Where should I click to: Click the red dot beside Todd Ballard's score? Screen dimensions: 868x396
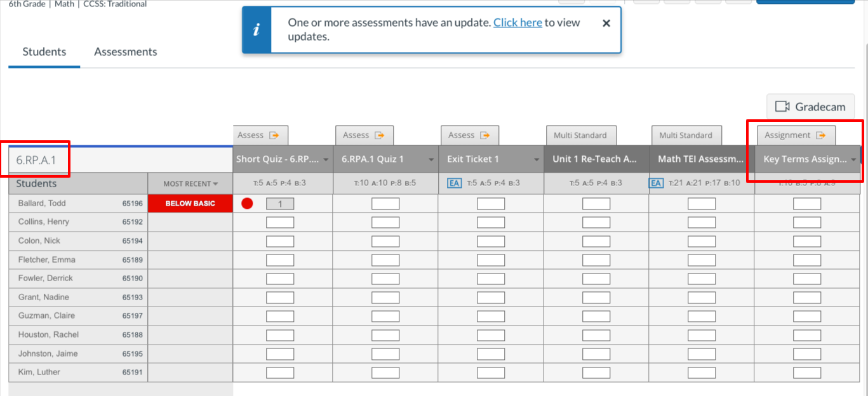(x=247, y=204)
